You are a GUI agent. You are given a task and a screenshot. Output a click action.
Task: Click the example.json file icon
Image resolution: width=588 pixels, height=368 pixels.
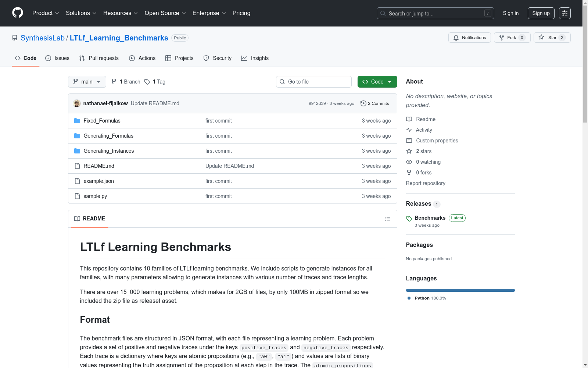77,181
